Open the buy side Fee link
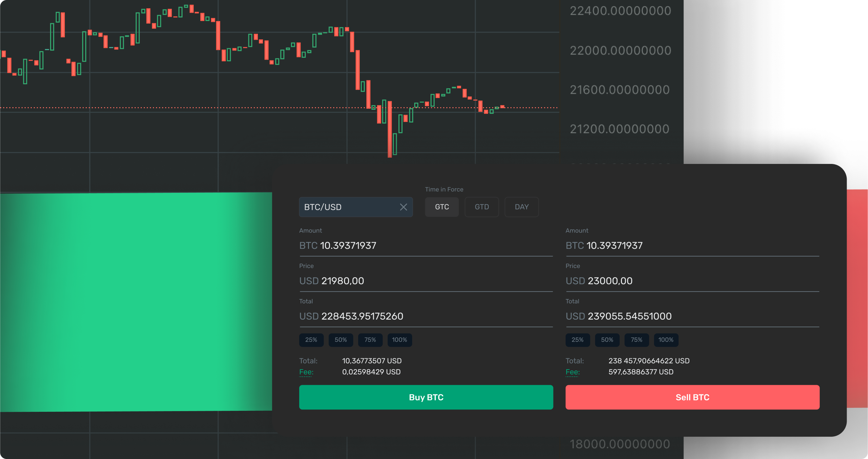868x459 pixels. (x=306, y=372)
